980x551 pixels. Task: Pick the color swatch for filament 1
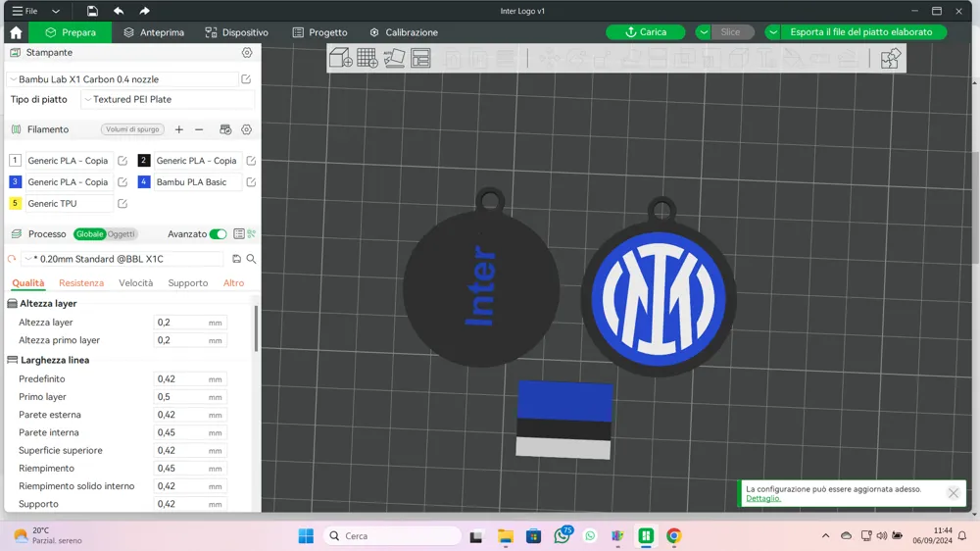(x=15, y=161)
